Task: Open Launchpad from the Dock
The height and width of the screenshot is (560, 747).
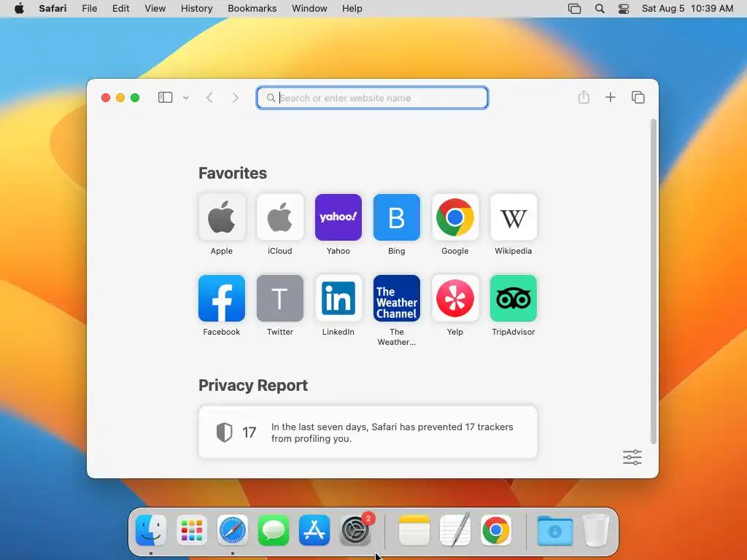Action: pyautogui.click(x=192, y=530)
